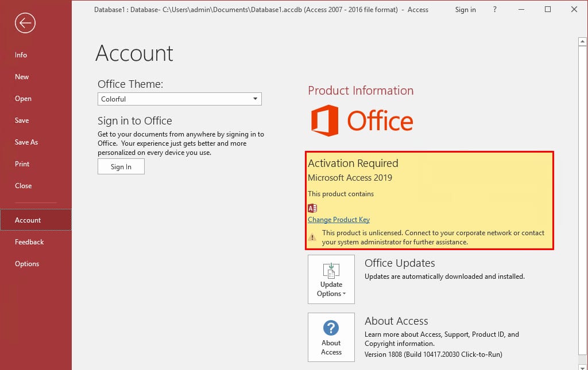
Task: Click the back arrow to exit Backstage
Action: [x=25, y=23]
